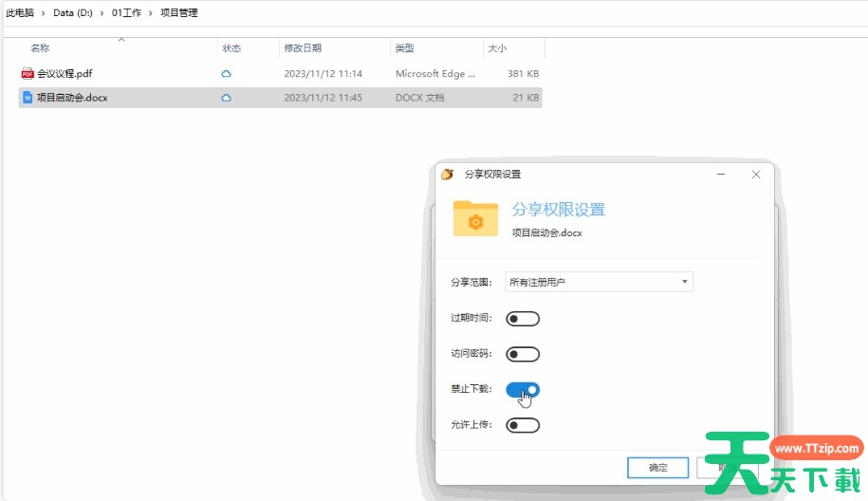Sort files by 修改日期 column
The image size is (868, 501).
pos(303,48)
